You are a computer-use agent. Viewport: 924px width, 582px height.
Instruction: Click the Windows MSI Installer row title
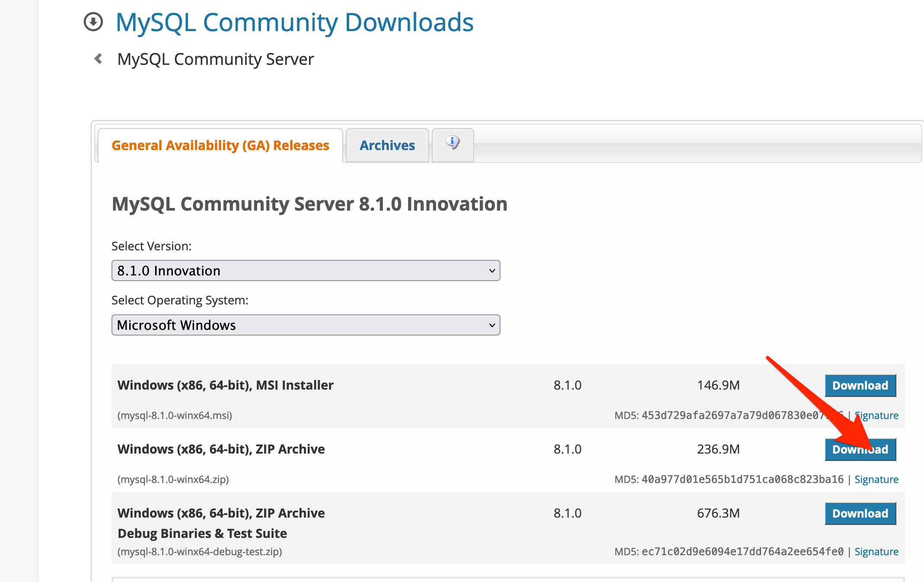(x=225, y=385)
